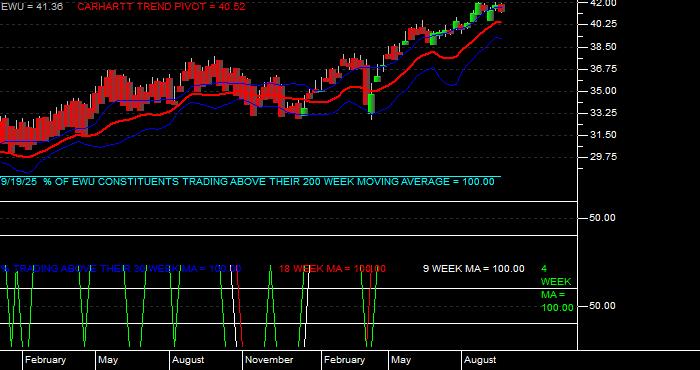The width and height of the screenshot is (700, 370).
Task: Click the tall green candle below 35.00
Action: pyautogui.click(x=371, y=103)
